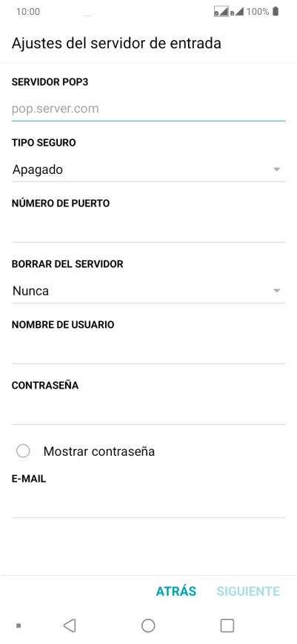
Task: Tap the 100% battery percentage indicator
Action: tap(258, 12)
